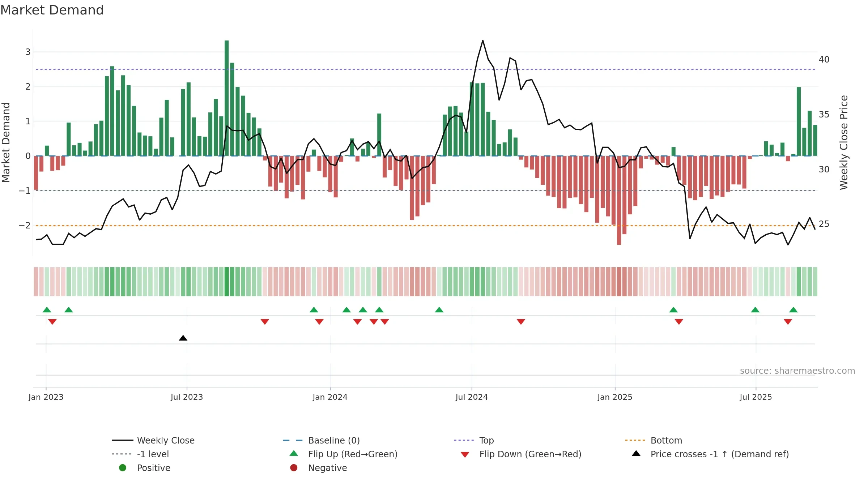Click the Negative legend label
Screen dimensions: 868x488
[327, 468]
